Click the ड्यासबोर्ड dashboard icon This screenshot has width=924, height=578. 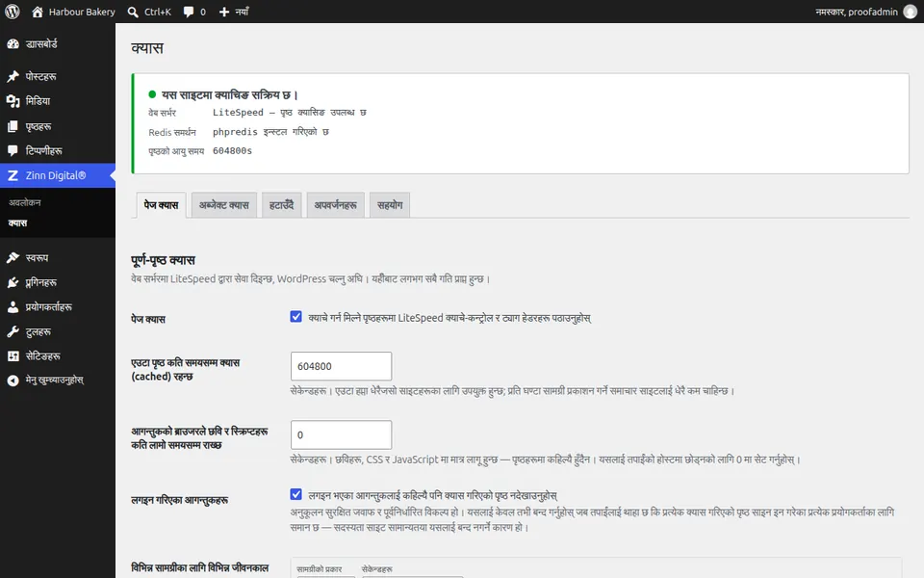pos(13,44)
